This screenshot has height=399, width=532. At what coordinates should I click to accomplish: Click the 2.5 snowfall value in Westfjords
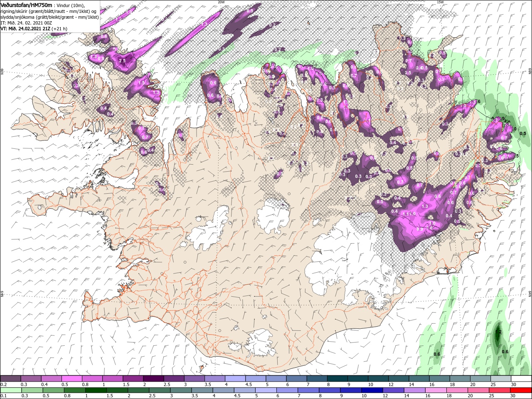tap(122, 61)
